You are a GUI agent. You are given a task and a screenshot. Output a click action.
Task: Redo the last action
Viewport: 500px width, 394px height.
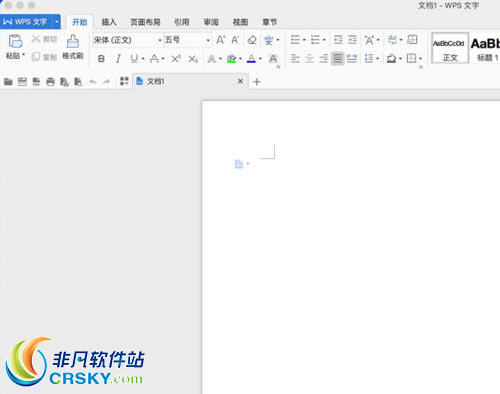106,82
